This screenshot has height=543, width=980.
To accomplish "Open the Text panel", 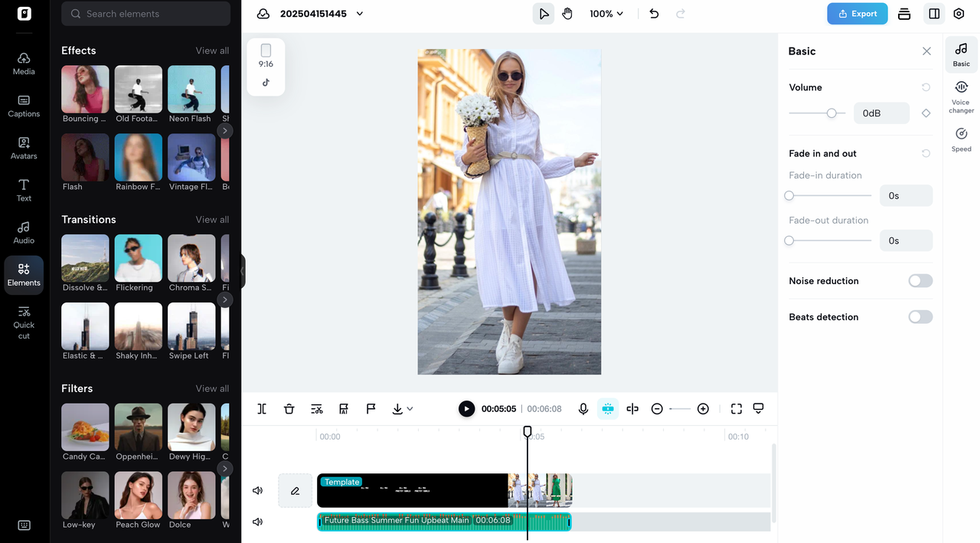I will tap(24, 190).
